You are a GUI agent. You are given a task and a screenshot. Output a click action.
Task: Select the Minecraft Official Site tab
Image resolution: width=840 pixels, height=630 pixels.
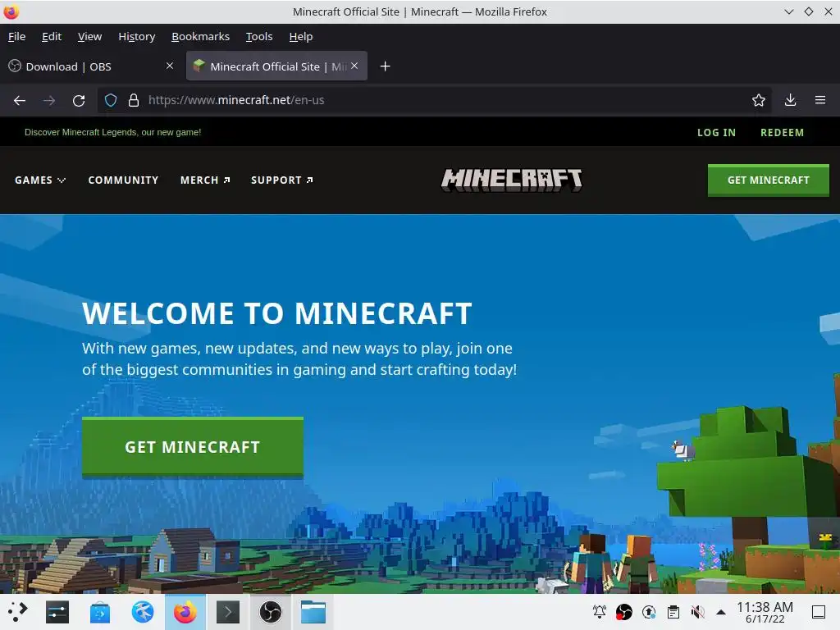276,66
